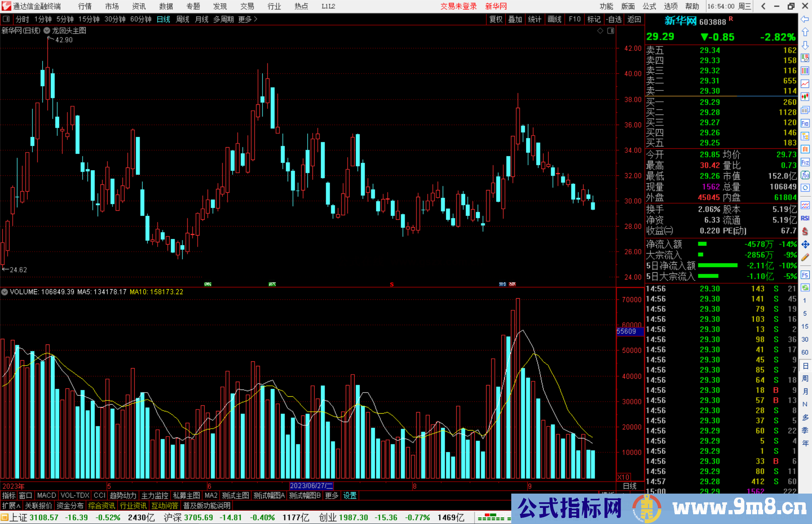The image size is (812, 524).
Task: Toggle the circle button beside 龙回头主图
Action: pos(47,30)
